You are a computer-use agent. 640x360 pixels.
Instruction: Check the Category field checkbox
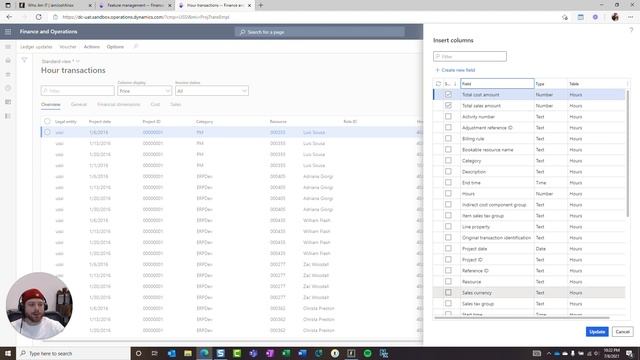(x=448, y=160)
